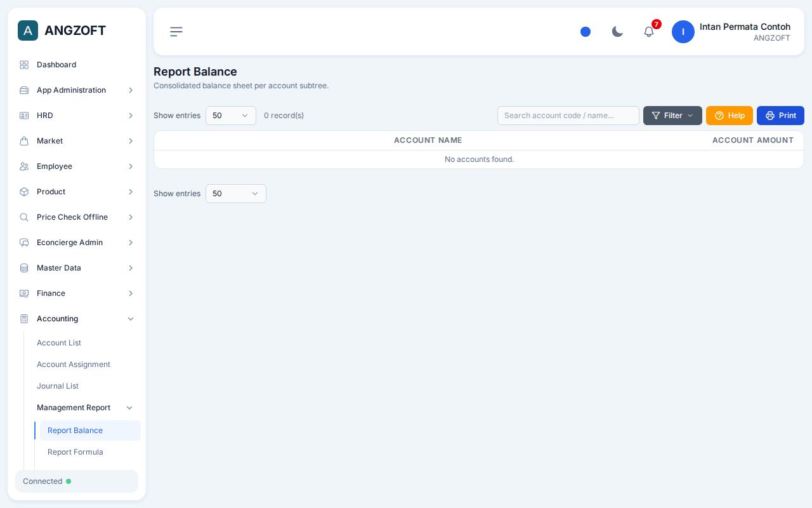812x508 pixels.
Task: Click the Master Data database icon
Action: coord(24,268)
